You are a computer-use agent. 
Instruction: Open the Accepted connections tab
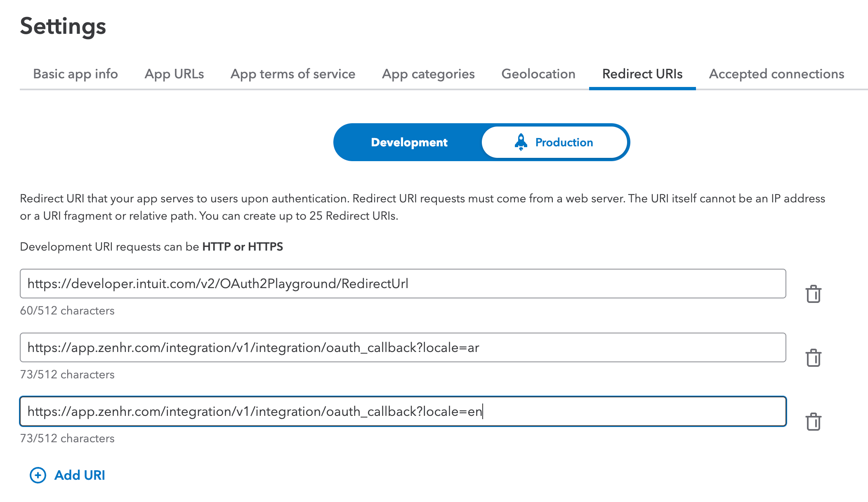point(776,74)
